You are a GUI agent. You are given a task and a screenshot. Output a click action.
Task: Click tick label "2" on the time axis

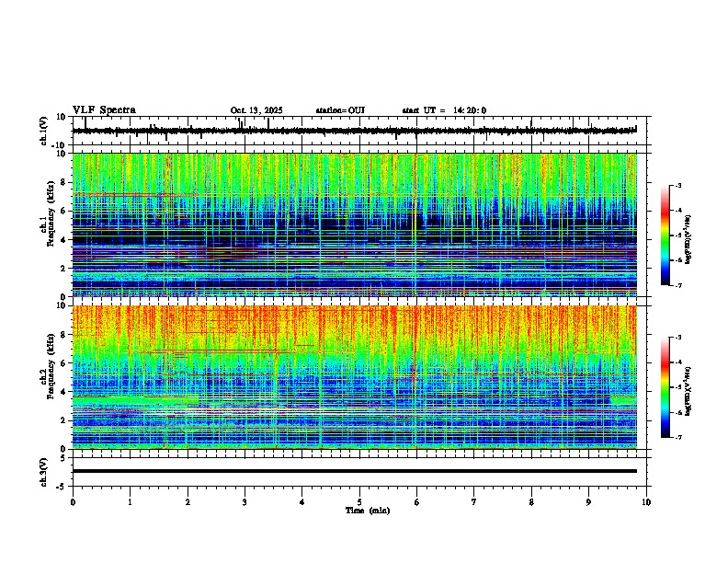tap(188, 502)
